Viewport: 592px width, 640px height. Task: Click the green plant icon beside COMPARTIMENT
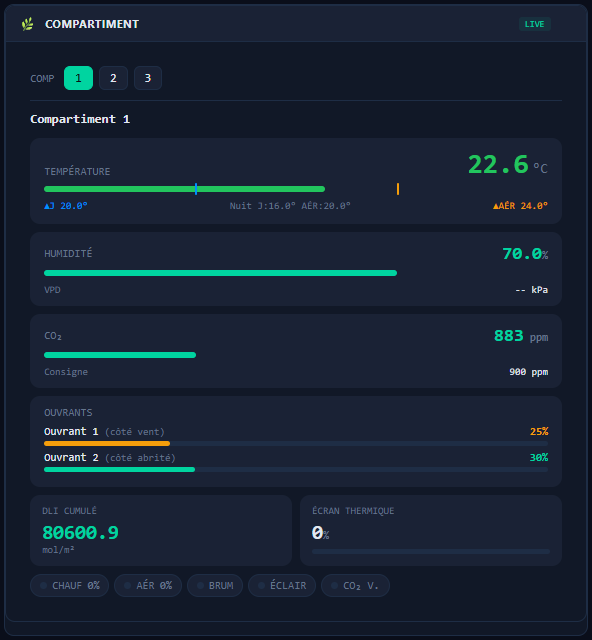27,24
